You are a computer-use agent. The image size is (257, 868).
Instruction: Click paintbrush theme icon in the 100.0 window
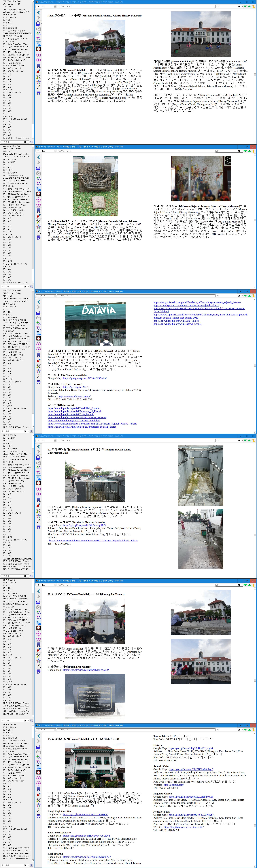tap(38, 71)
